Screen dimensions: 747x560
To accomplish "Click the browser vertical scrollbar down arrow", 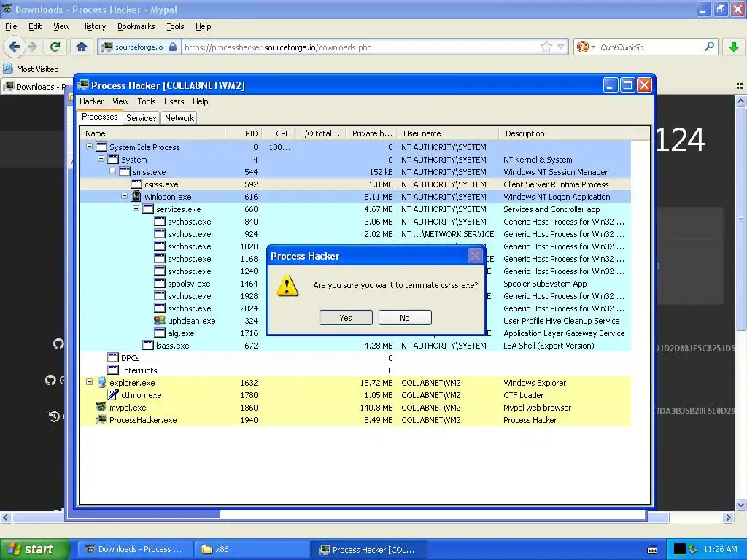I will pos(740,505).
